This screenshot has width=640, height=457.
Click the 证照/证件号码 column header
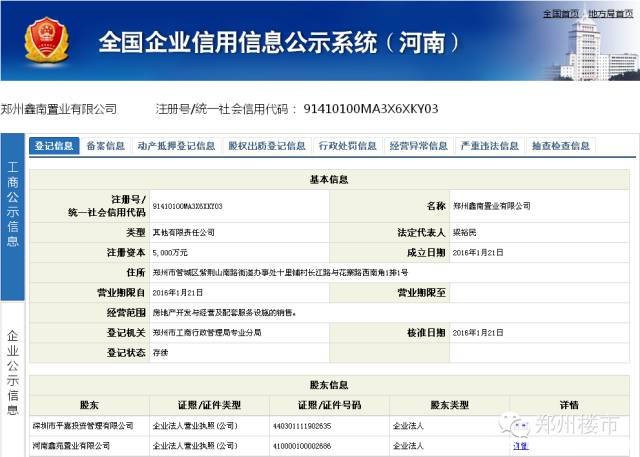[x=329, y=405]
